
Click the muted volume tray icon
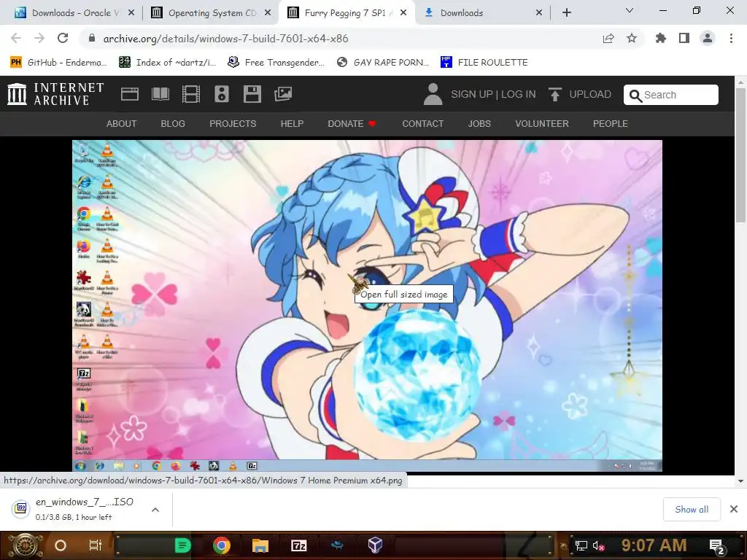pyautogui.click(x=598, y=545)
